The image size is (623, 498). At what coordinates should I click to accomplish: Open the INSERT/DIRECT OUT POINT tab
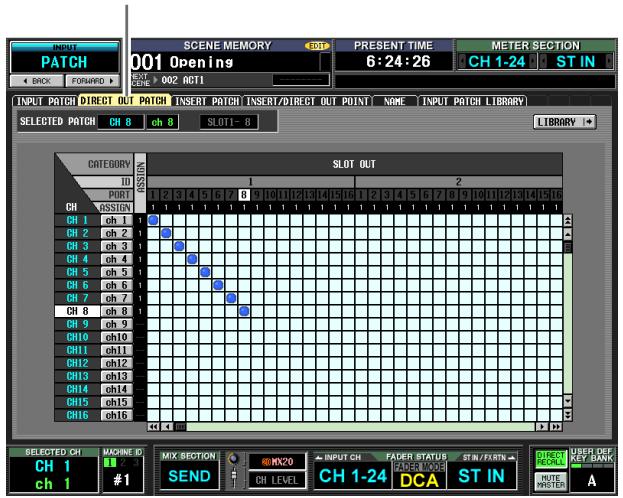307,101
